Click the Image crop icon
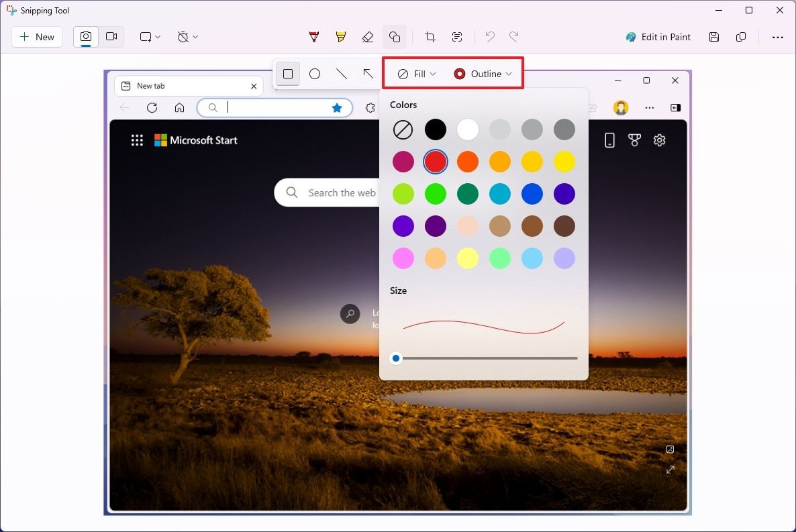This screenshot has width=796, height=532. click(430, 37)
